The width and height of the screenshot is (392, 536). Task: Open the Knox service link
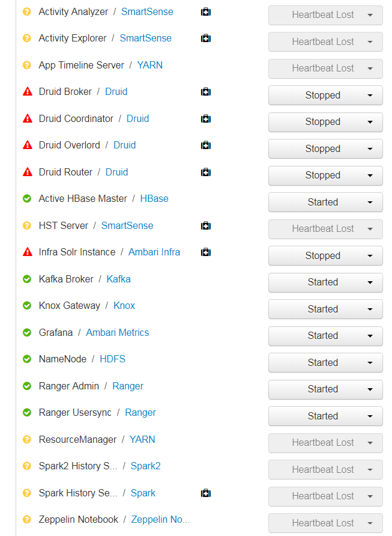124,306
